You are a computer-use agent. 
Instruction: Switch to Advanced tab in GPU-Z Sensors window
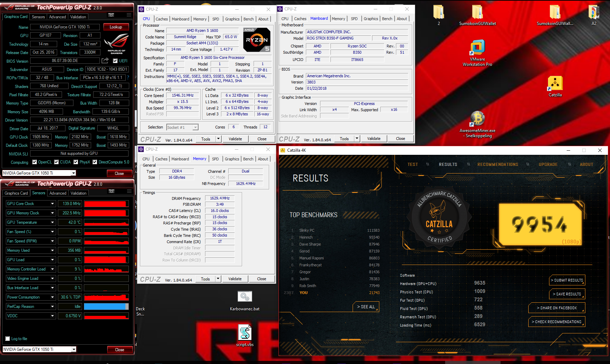[58, 193]
